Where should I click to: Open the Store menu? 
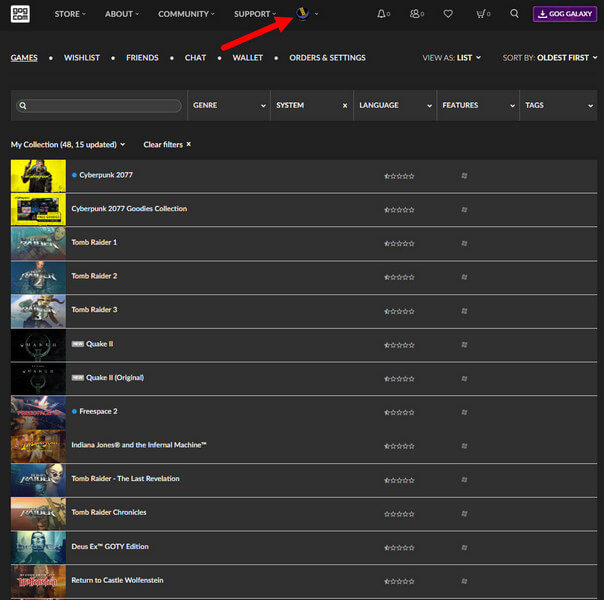click(70, 14)
